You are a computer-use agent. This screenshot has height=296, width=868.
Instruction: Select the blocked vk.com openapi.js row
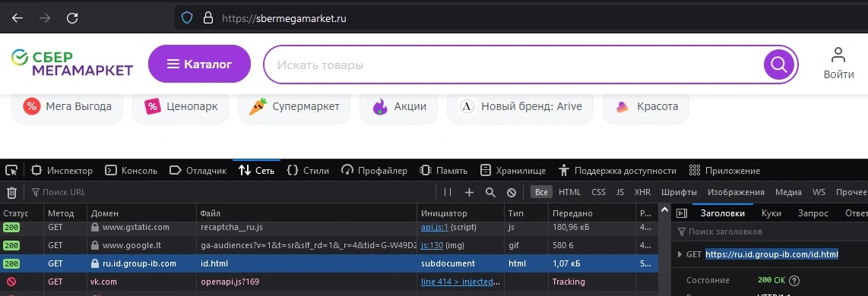click(329, 282)
